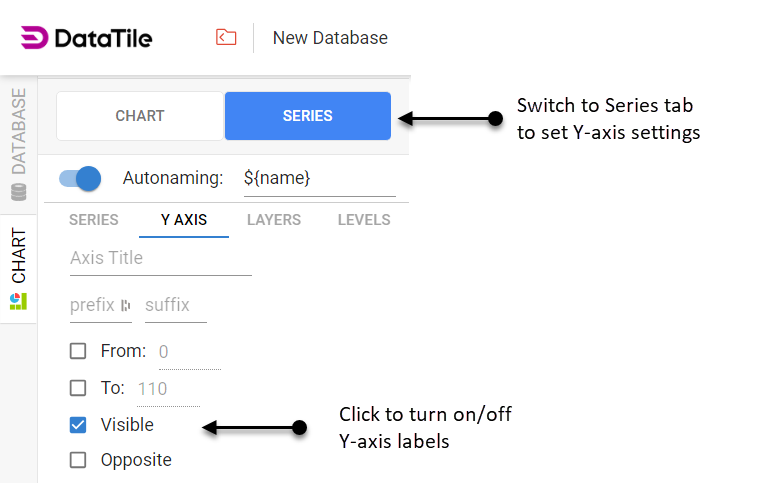
Task: Click the red folder back icon
Action: [x=227, y=38]
